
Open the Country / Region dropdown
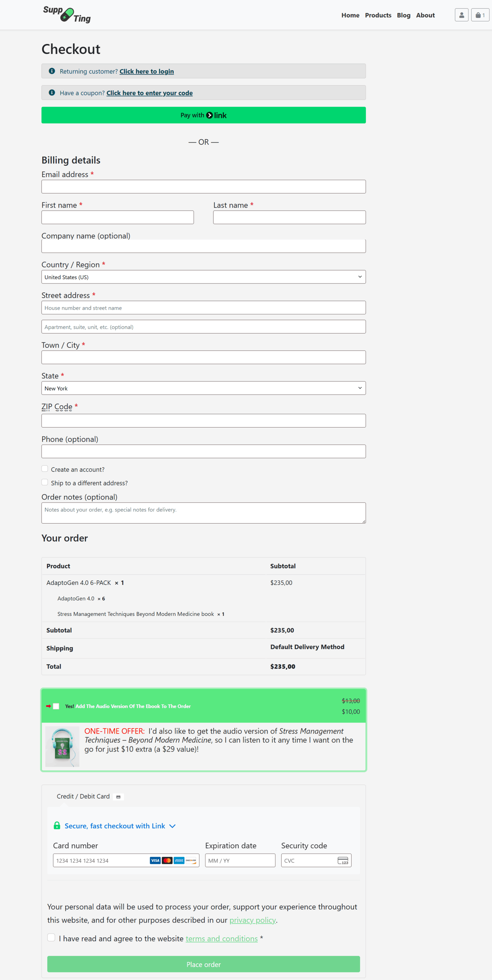pyautogui.click(x=203, y=276)
